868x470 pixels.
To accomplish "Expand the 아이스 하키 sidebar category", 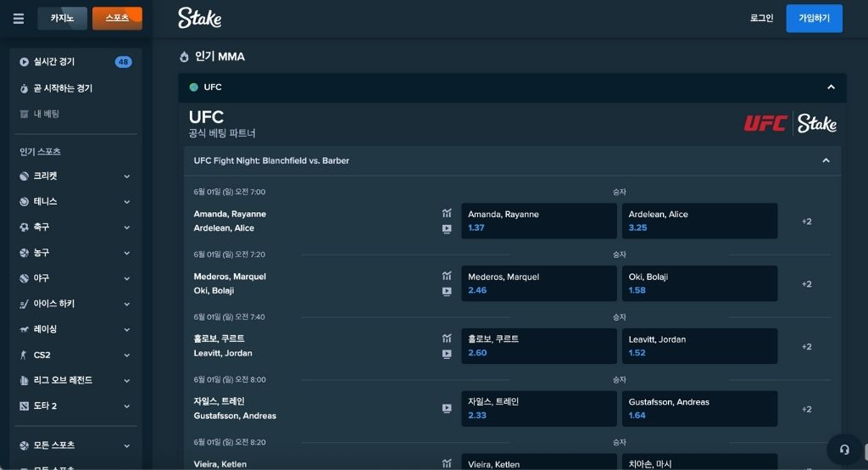I will 127,304.
